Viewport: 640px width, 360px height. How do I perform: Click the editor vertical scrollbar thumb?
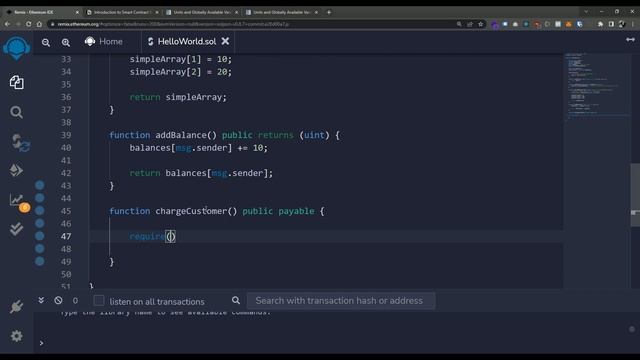click(x=635, y=195)
